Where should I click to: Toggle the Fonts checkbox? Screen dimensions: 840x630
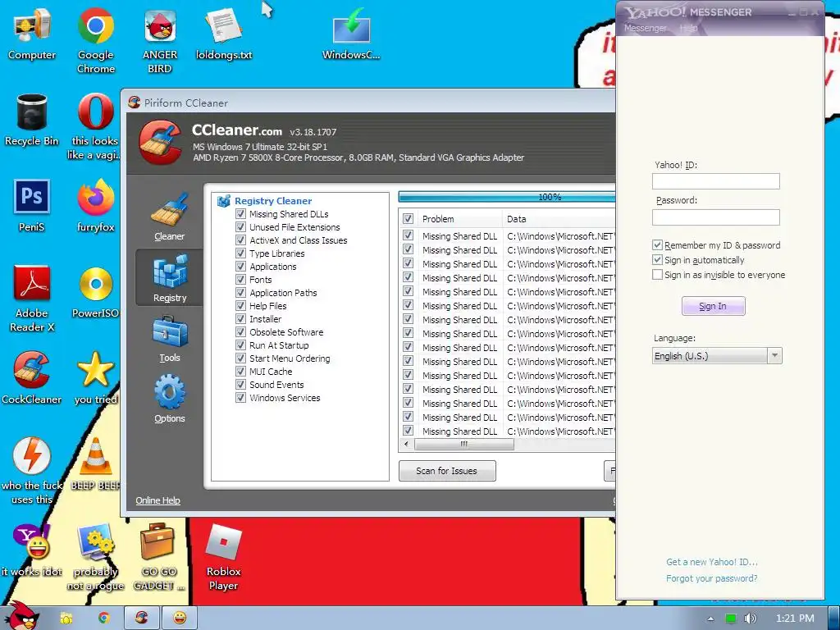pos(240,279)
